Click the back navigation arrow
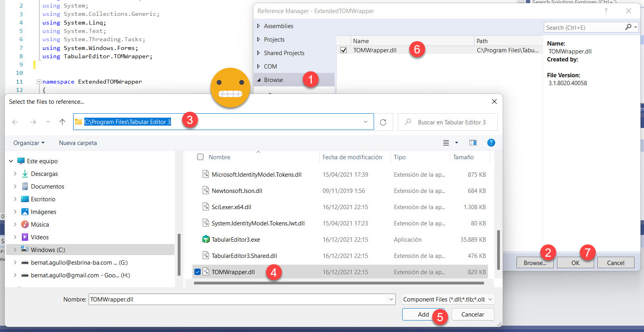 [x=15, y=122]
